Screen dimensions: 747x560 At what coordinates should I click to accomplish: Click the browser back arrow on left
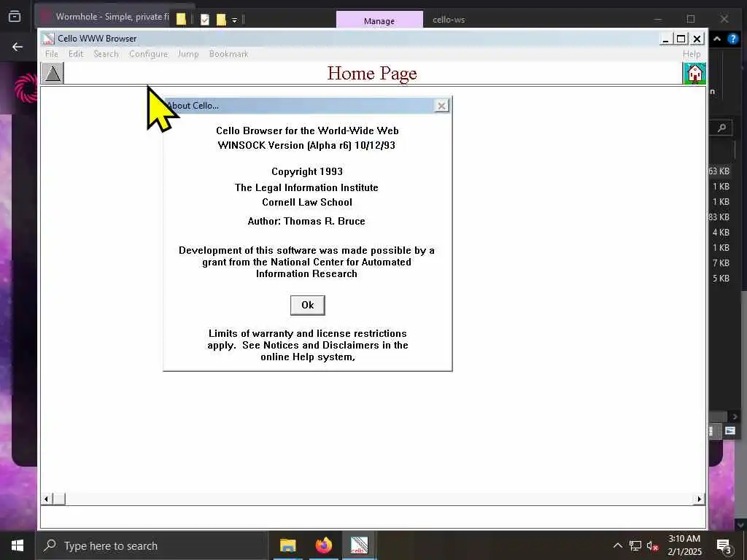pyautogui.click(x=18, y=47)
